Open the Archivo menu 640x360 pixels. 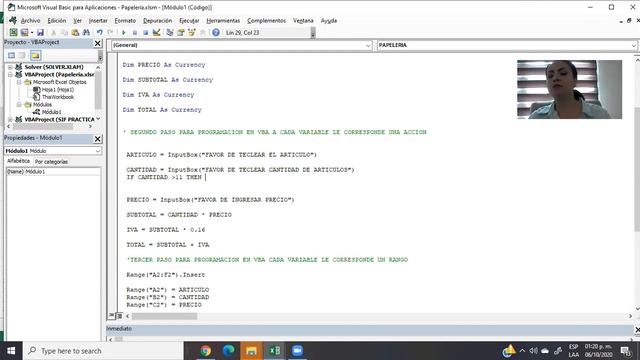pos(30,20)
